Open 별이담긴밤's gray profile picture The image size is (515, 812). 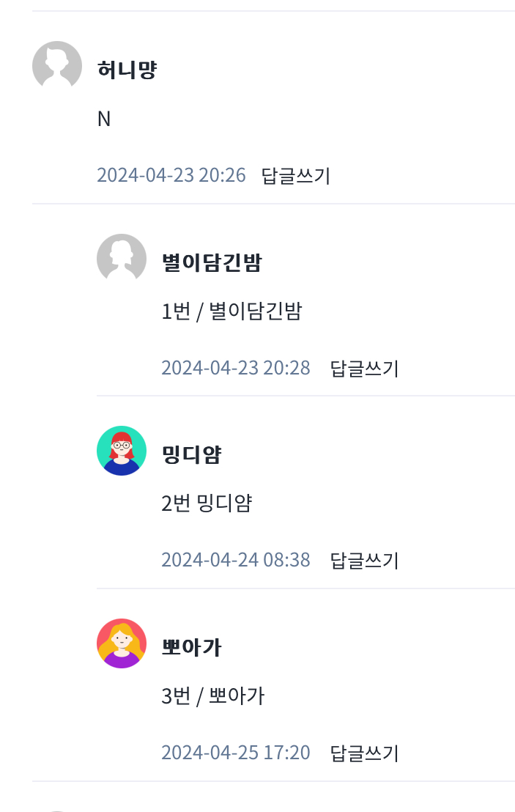(x=122, y=259)
